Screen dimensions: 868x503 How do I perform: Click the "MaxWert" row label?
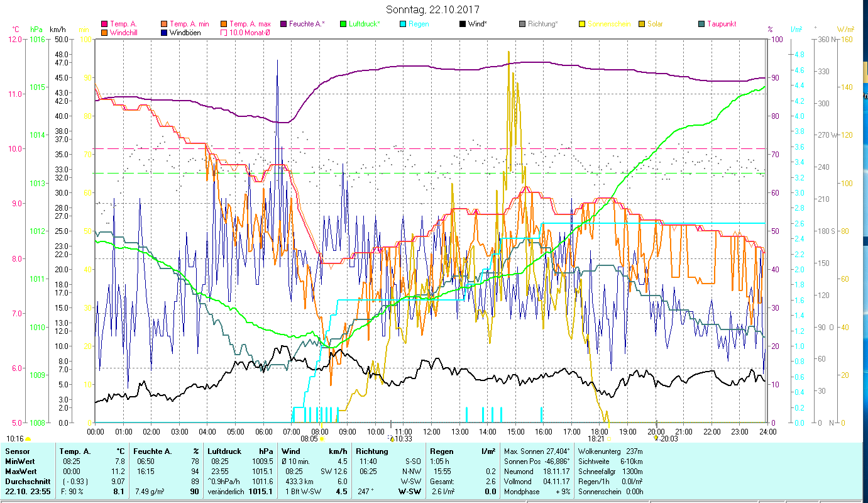[20, 472]
